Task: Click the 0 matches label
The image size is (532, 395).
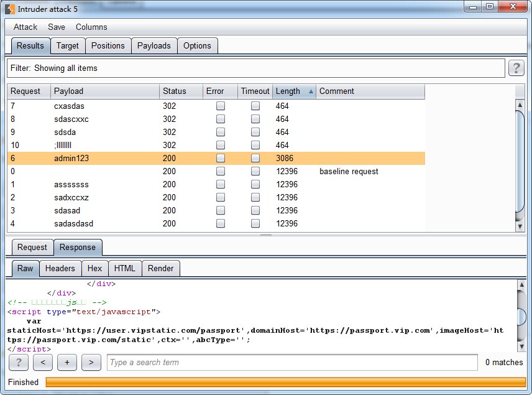Action: [504, 363]
